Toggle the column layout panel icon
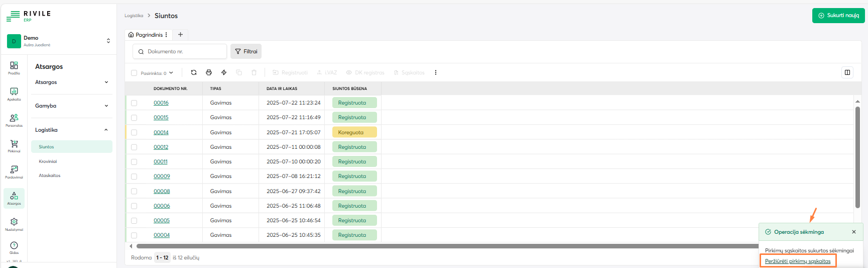The image size is (868, 268). pos(847,72)
